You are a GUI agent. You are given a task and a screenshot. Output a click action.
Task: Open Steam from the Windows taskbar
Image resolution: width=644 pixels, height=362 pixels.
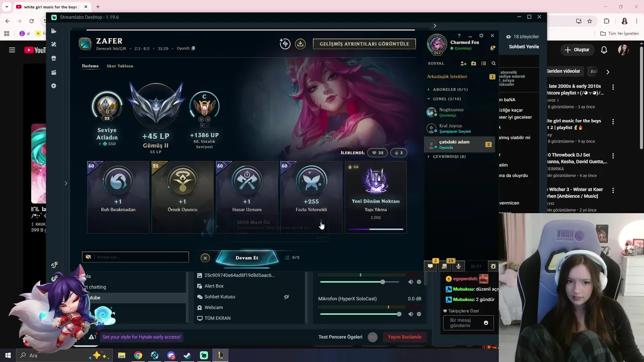187,355
